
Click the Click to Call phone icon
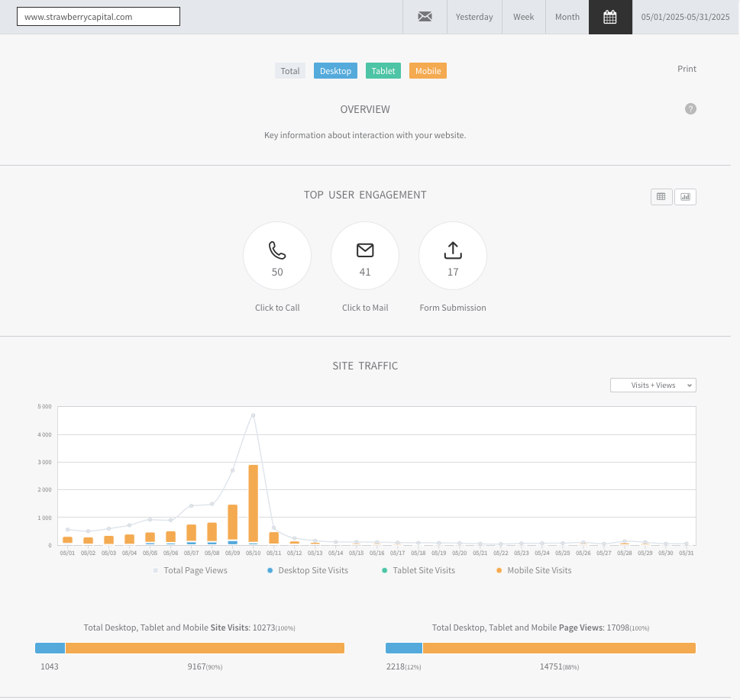point(277,250)
